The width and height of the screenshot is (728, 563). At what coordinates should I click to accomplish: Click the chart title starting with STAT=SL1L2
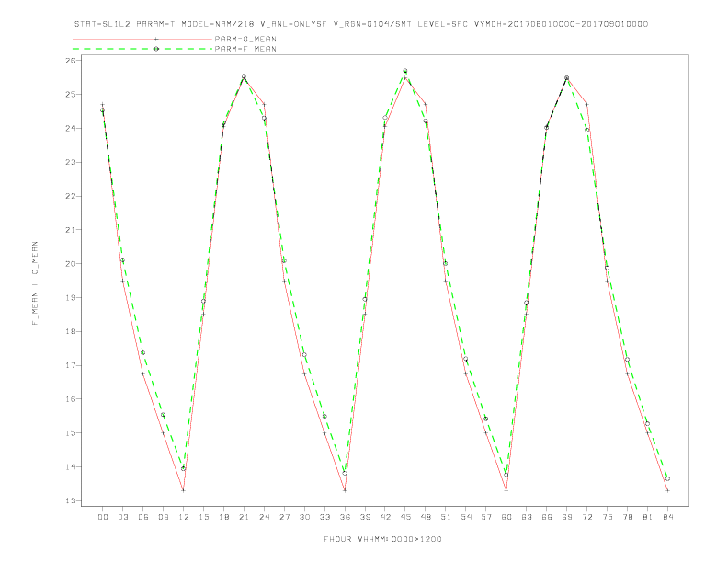click(x=361, y=24)
